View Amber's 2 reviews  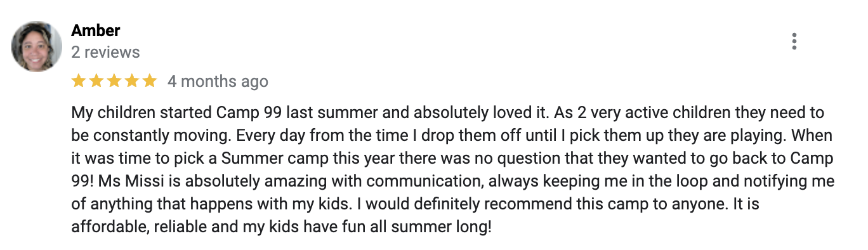pos(105,52)
